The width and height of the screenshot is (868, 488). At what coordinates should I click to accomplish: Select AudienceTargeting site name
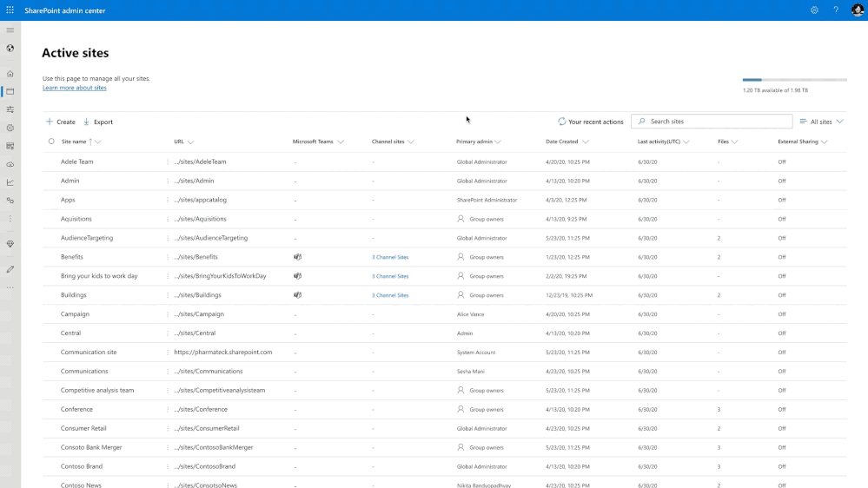pos(87,238)
